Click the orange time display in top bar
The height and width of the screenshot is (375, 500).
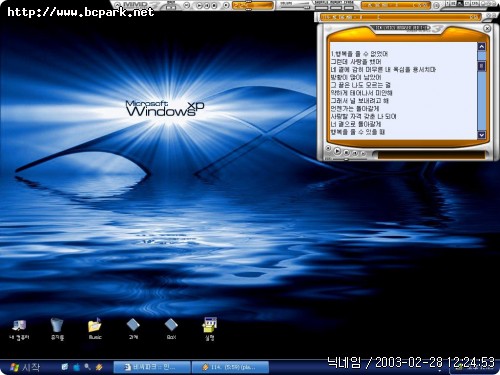click(252, 5)
